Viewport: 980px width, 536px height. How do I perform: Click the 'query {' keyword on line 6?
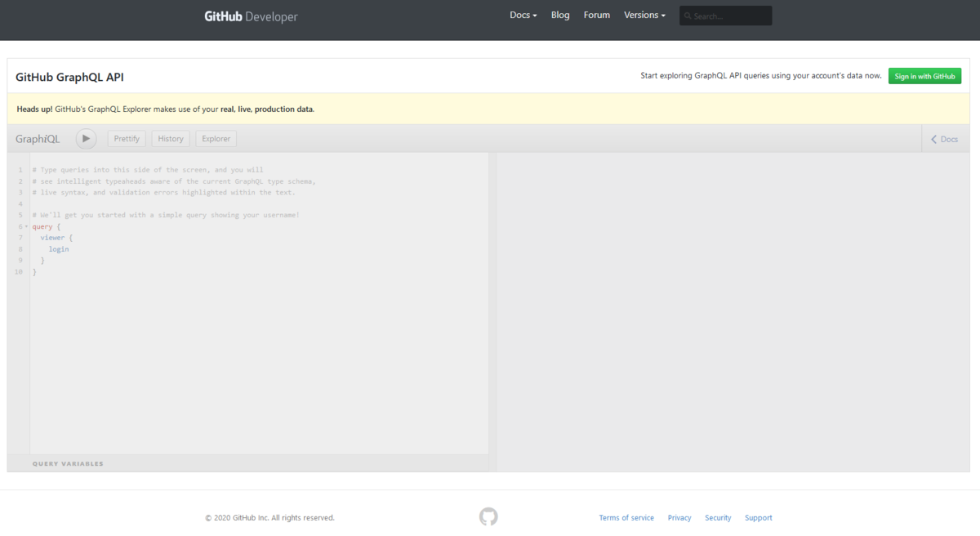[47, 226]
